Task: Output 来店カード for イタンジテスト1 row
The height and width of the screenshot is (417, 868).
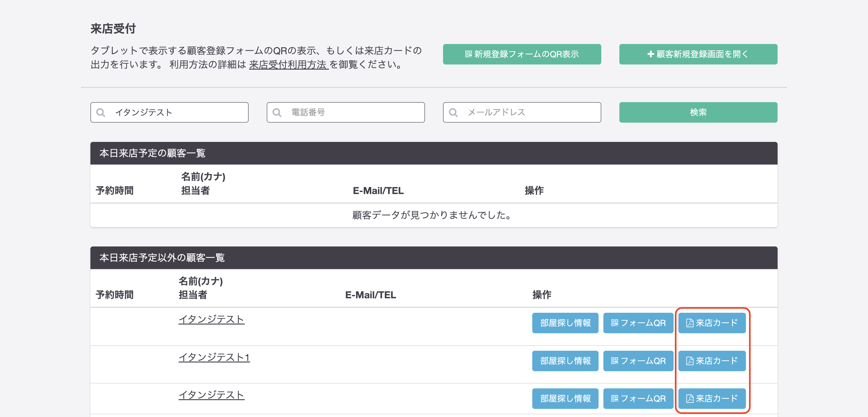Action: tap(712, 360)
